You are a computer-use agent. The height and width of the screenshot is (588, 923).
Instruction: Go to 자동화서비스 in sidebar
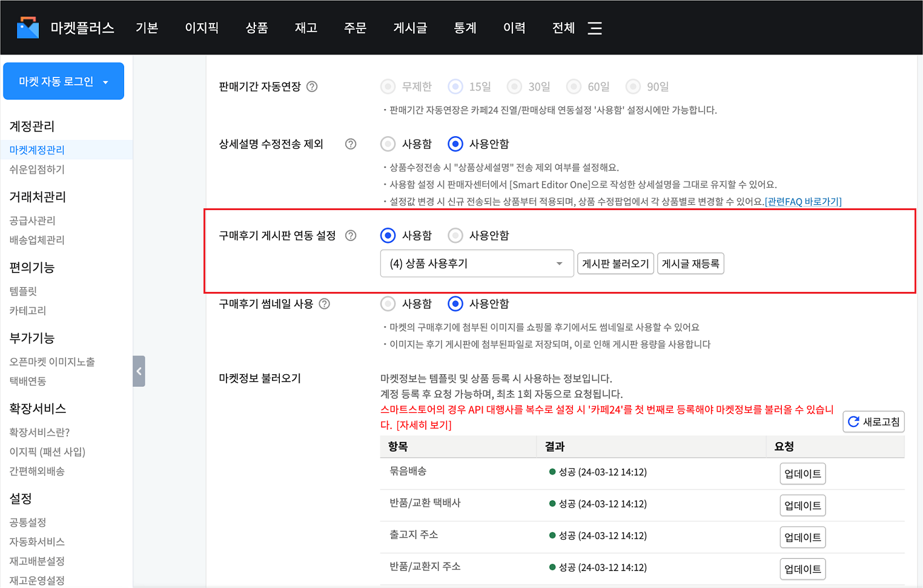[37, 541]
